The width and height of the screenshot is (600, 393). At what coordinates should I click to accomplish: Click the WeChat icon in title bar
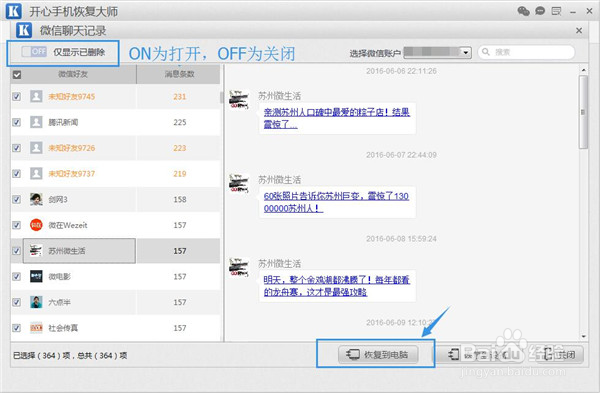(x=523, y=11)
